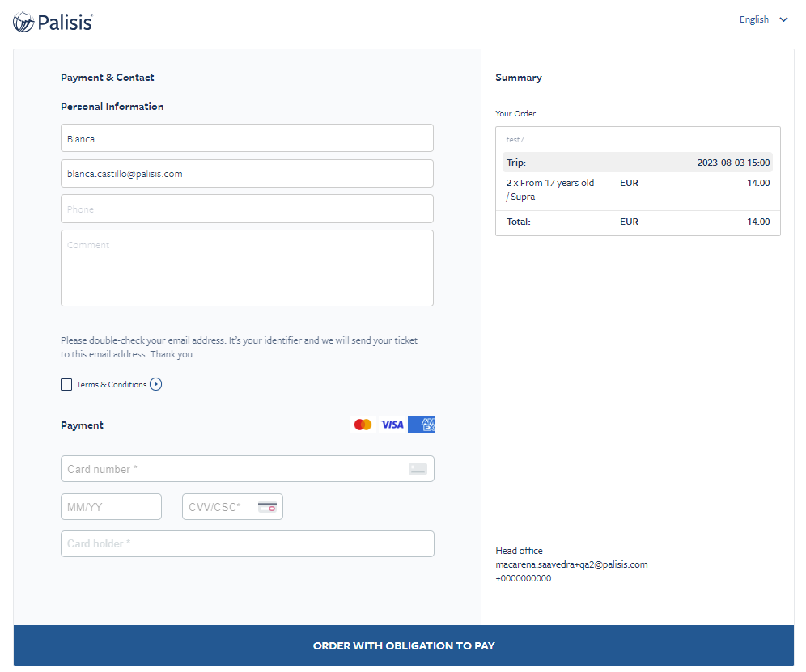Focus the Card number field

[x=248, y=468]
